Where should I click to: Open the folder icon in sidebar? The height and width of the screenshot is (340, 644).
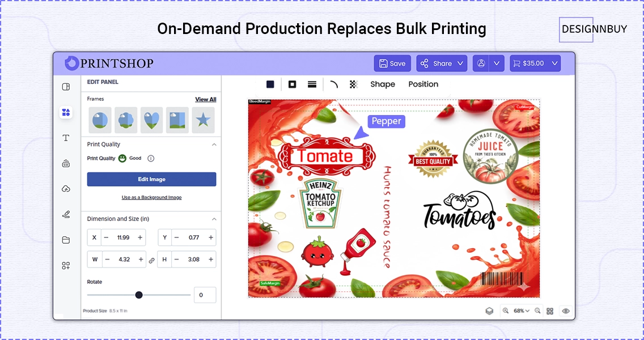pos(66,240)
